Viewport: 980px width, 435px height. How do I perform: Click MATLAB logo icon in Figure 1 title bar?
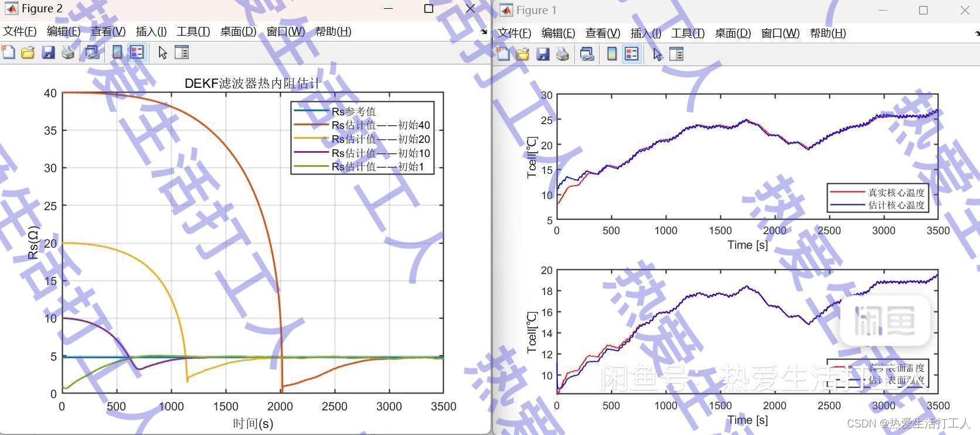506,11
